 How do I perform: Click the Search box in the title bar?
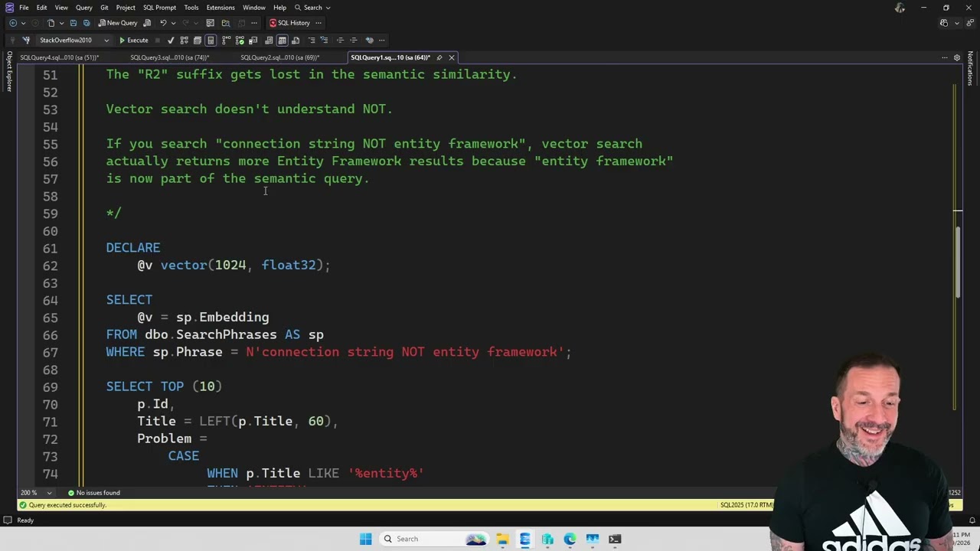[x=312, y=8]
